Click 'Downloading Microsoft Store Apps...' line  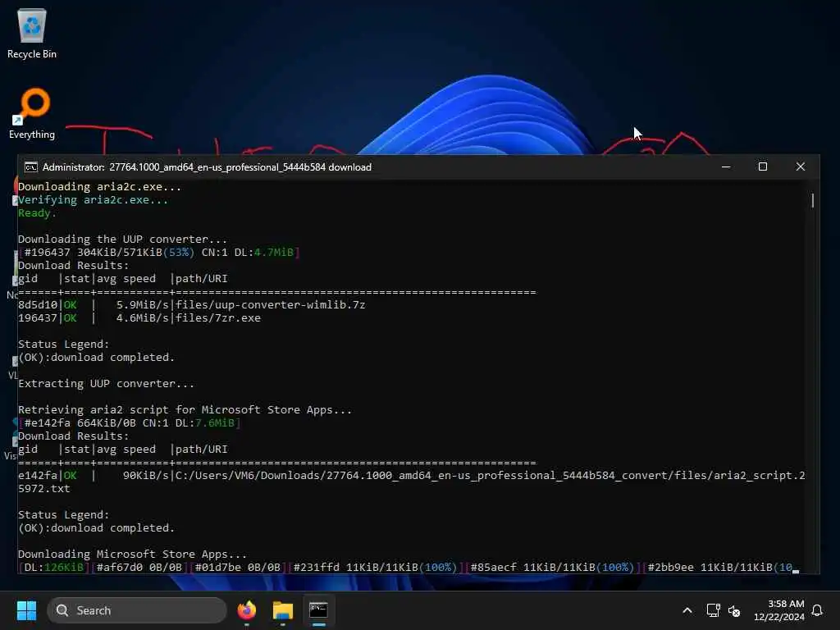click(132, 554)
